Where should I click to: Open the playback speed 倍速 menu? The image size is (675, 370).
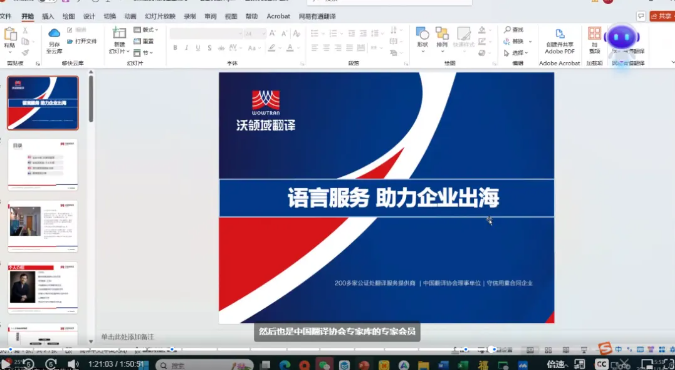[557, 364]
